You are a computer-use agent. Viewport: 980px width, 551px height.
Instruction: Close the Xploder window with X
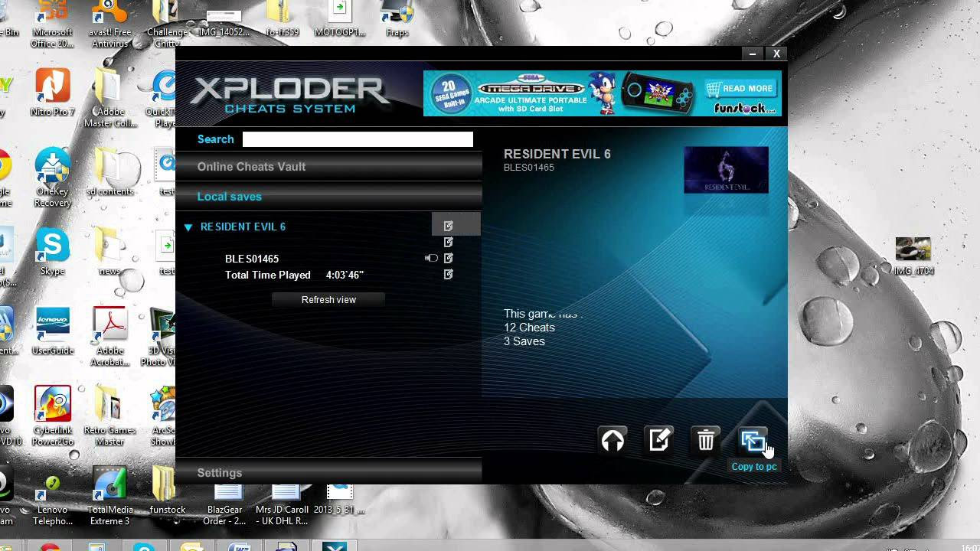(776, 54)
